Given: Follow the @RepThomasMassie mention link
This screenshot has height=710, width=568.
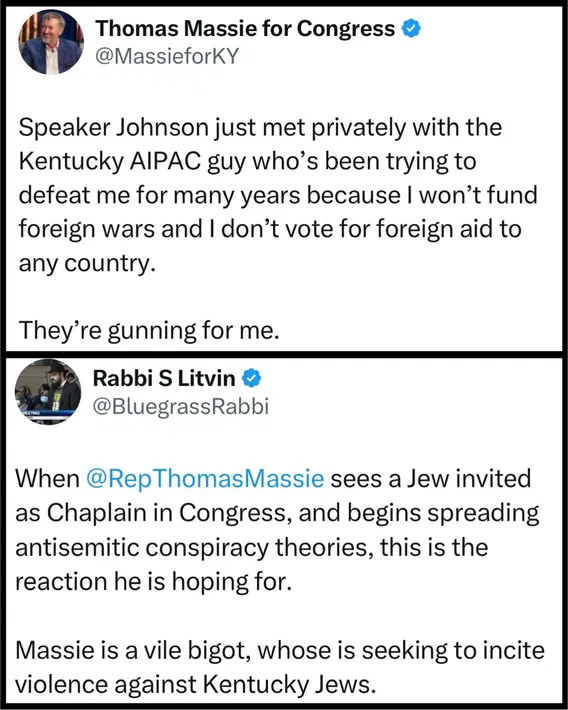Looking at the screenshot, I should tap(205, 479).
